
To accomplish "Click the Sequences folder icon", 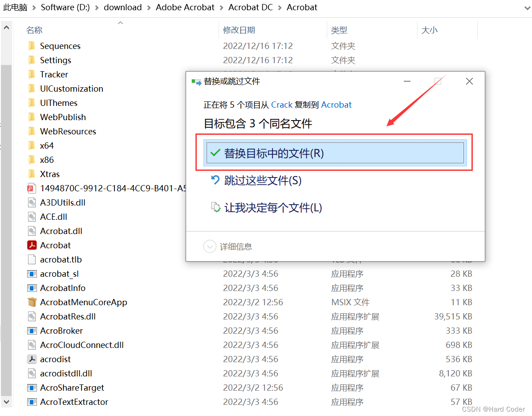I will click(x=32, y=46).
